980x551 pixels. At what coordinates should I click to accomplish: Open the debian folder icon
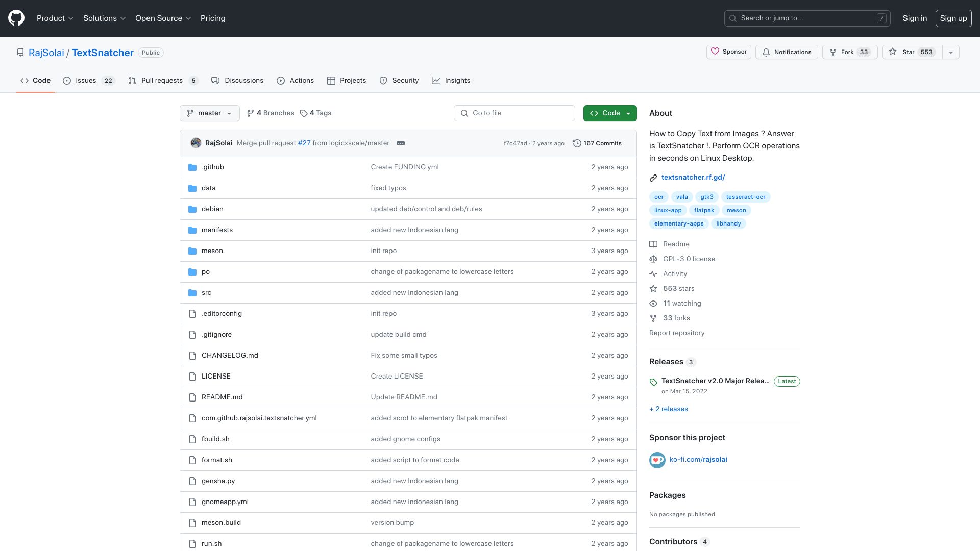point(192,209)
